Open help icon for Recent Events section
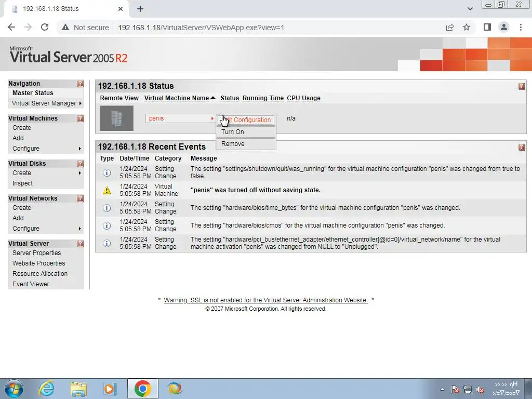Viewport: 532px width, 399px height. (x=522, y=147)
